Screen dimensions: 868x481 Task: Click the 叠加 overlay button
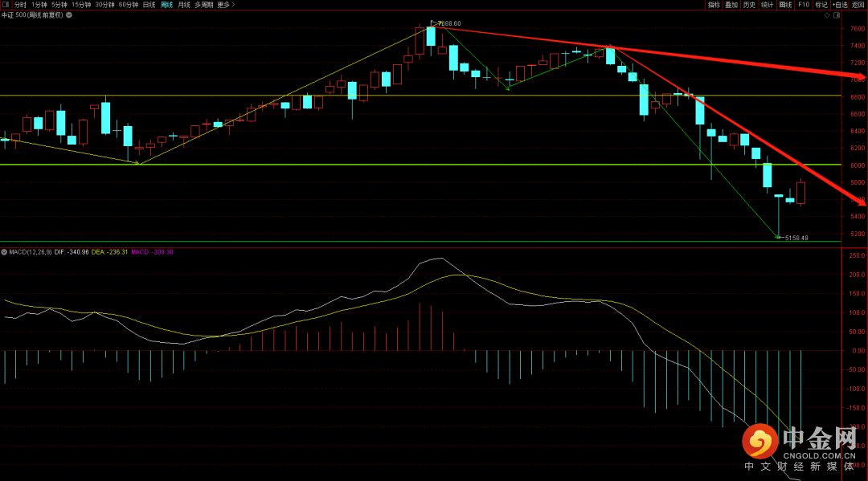(x=731, y=5)
